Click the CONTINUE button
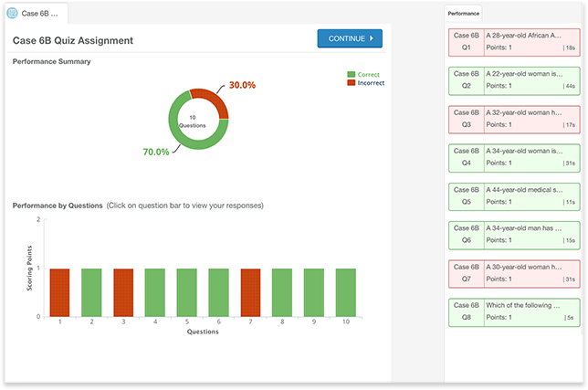The image size is (588, 390). pos(350,38)
